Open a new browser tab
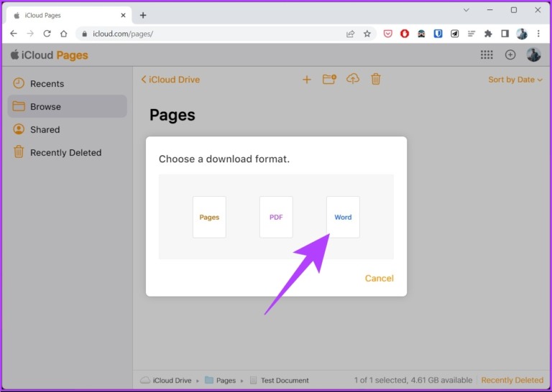Screen dimensions: 552x392 coord(143,15)
